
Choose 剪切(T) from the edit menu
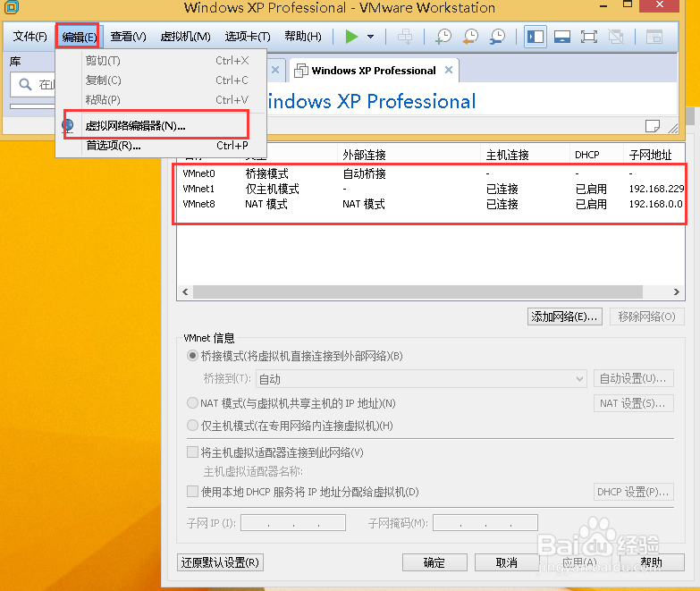[x=162, y=60]
